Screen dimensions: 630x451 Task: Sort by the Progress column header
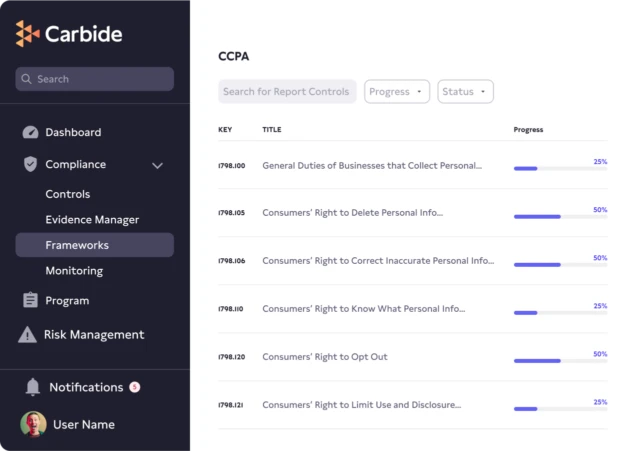click(x=528, y=129)
